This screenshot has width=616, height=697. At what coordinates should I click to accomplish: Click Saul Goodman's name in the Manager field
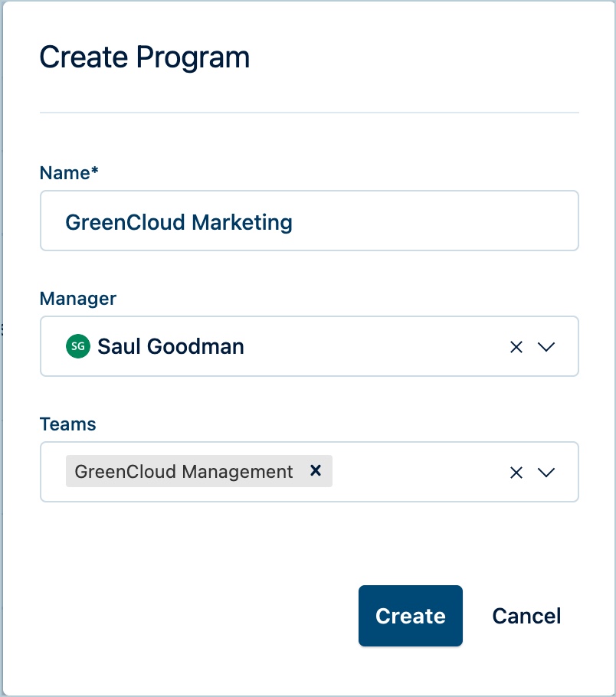[170, 346]
